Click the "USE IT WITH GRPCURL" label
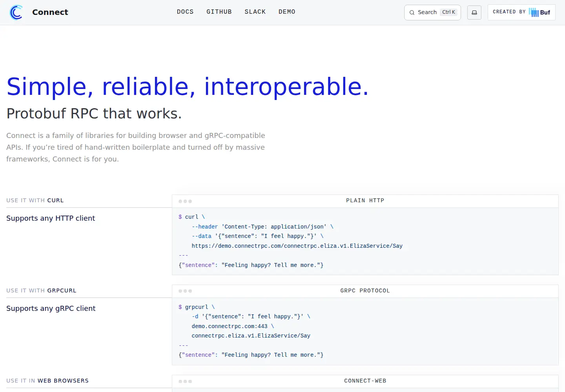 pos(41,290)
